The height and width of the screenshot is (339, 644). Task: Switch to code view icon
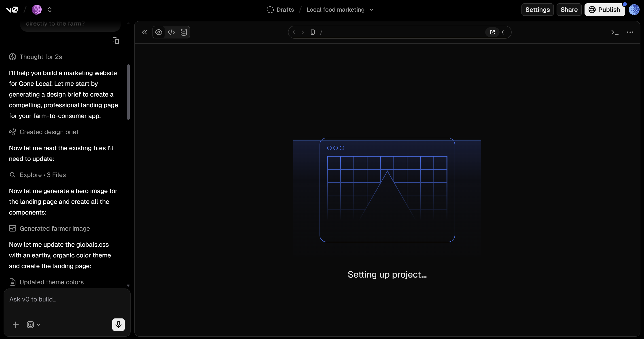tap(171, 32)
